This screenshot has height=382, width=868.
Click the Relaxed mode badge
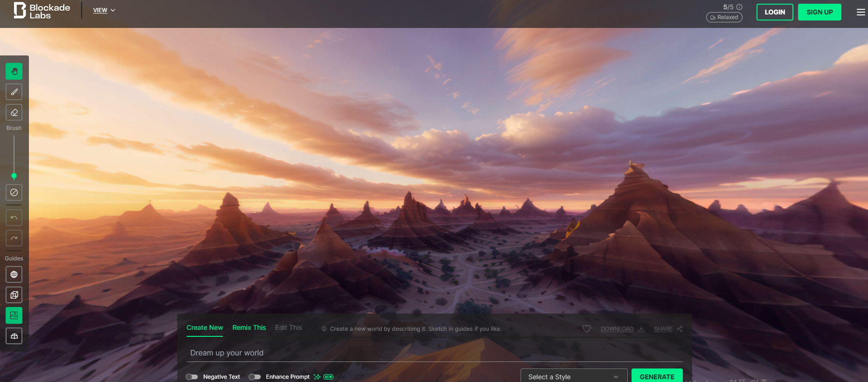click(x=724, y=17)
